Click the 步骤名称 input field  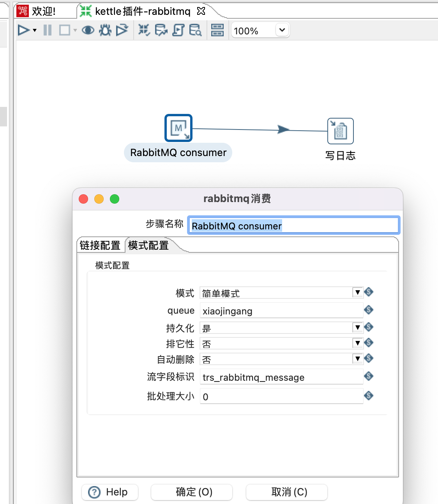[294, 225]
